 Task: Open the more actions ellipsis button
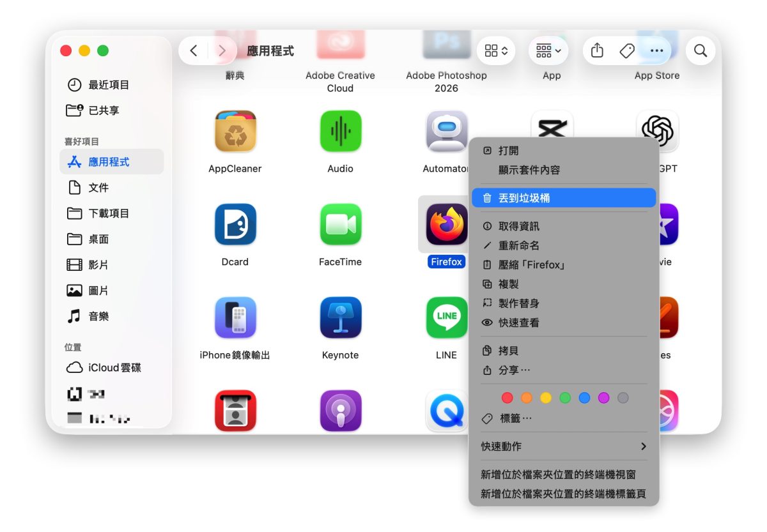tap(656, 50)
